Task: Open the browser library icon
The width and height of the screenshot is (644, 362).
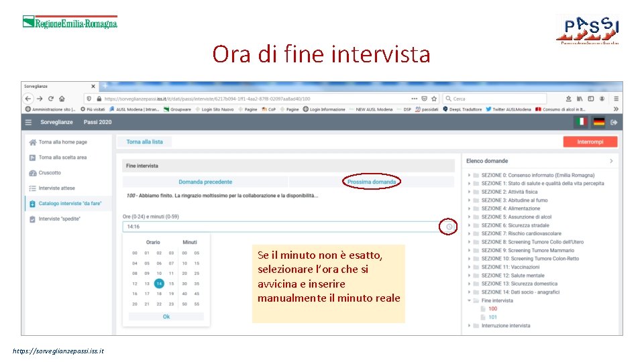Action: 580,99
